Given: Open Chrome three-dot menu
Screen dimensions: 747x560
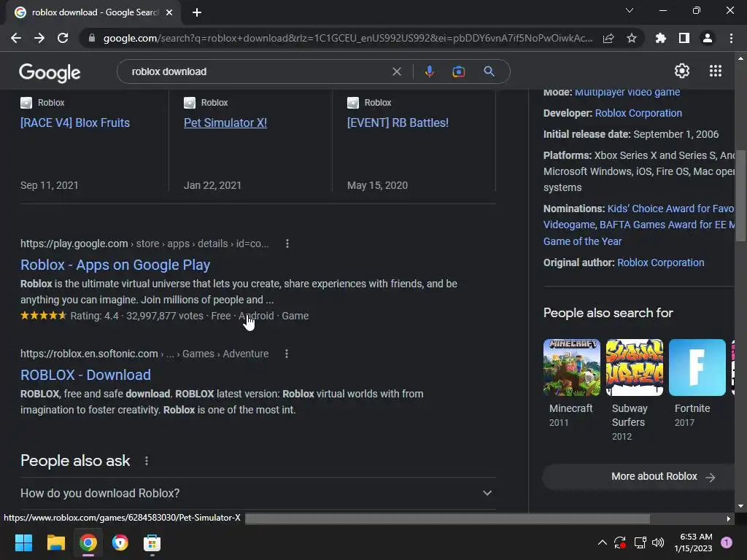Looking at the screenshot, I should click(x=731, y=38).
